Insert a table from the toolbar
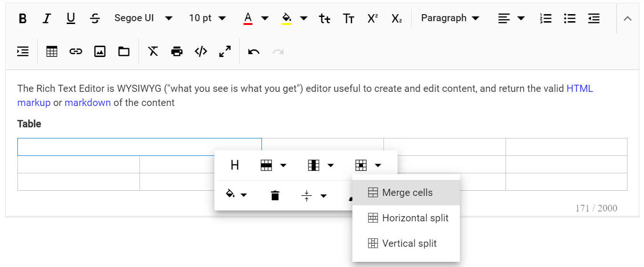Image resolution: width=644 pixels, height=267 pixels. coord(52,51)
